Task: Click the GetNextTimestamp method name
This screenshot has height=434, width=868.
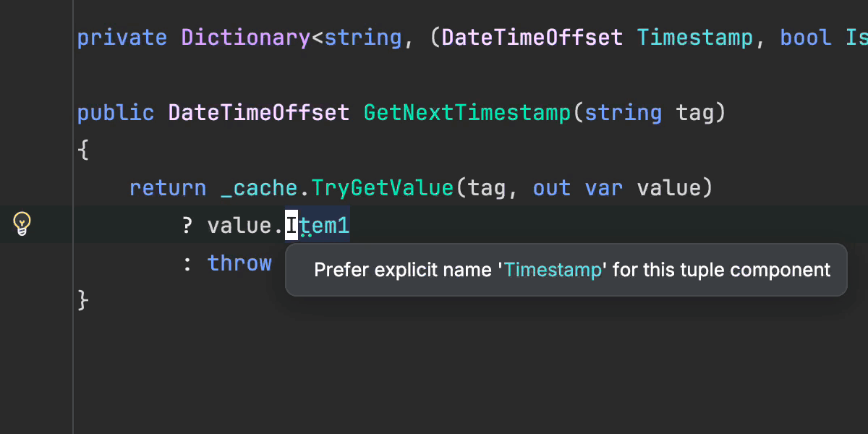Action: click(467, 113)
